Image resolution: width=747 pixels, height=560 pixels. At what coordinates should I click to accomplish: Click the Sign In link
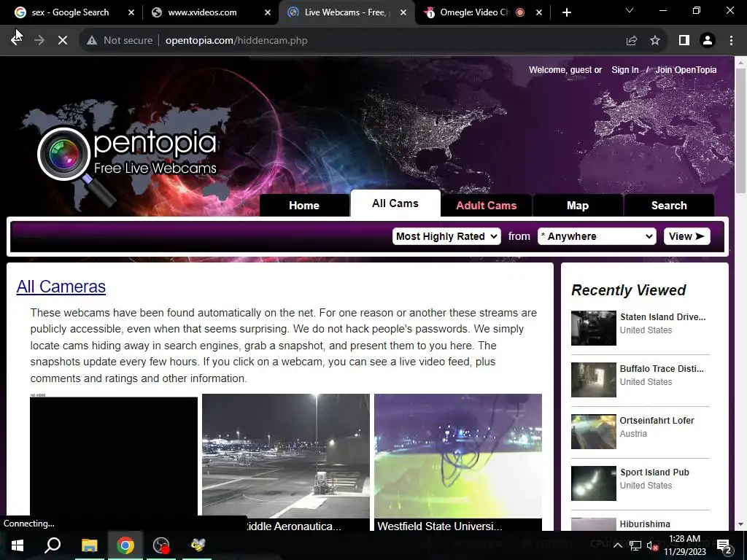[624, 70]
